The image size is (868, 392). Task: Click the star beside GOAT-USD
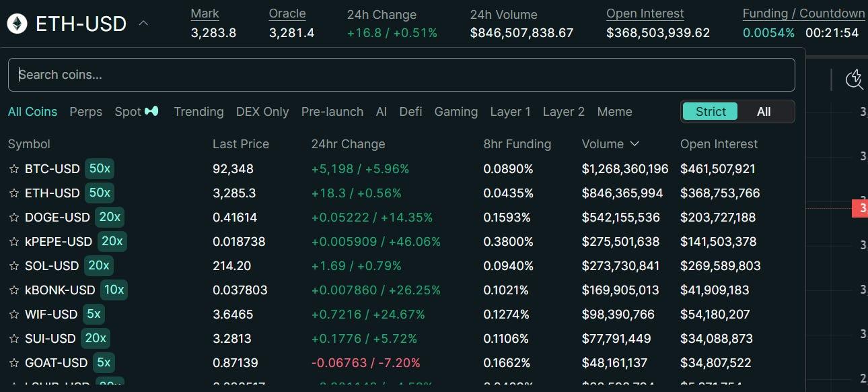(x=13, y=363)
